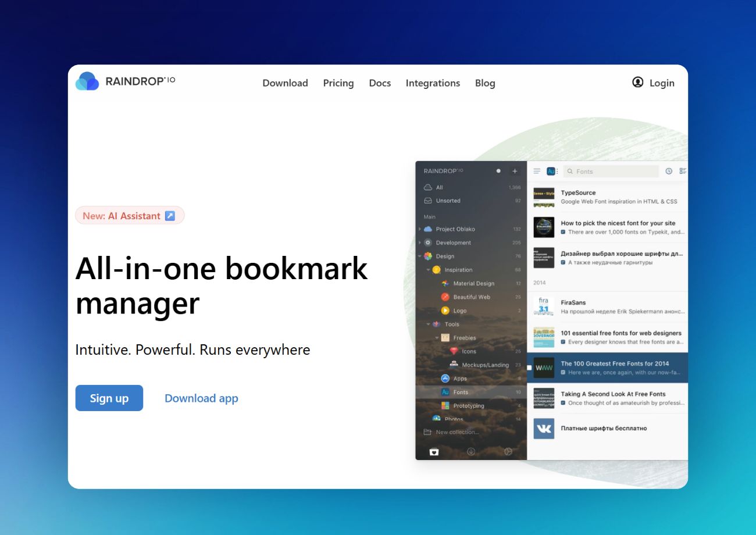Image resolution: width=756 pixels, height=535 pixels.
Task: Open Docs from the navigation bar
Action: click(x=380, y=83)
